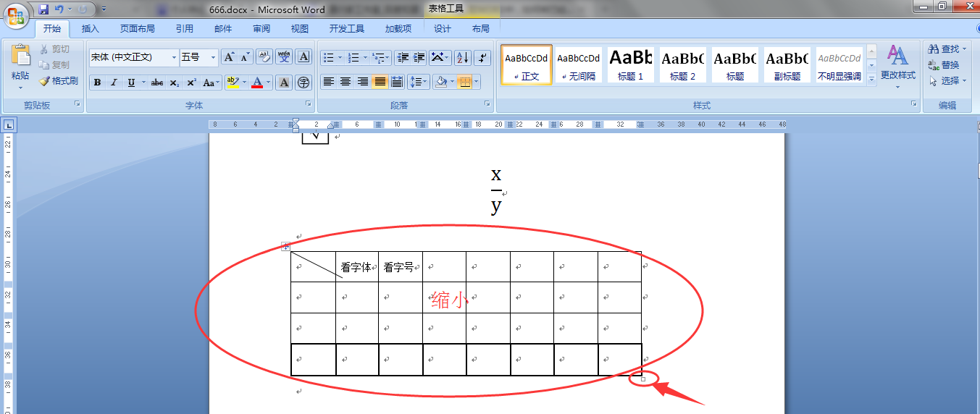Open the font size dropdown 五号
The height and width of the screenshot is (414, 980).
tap(213, 57)
